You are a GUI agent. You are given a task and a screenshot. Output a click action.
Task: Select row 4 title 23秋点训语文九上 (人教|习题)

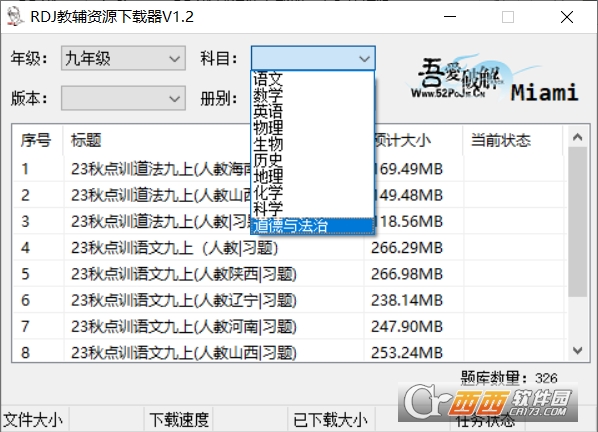click(x=174, y=248)
